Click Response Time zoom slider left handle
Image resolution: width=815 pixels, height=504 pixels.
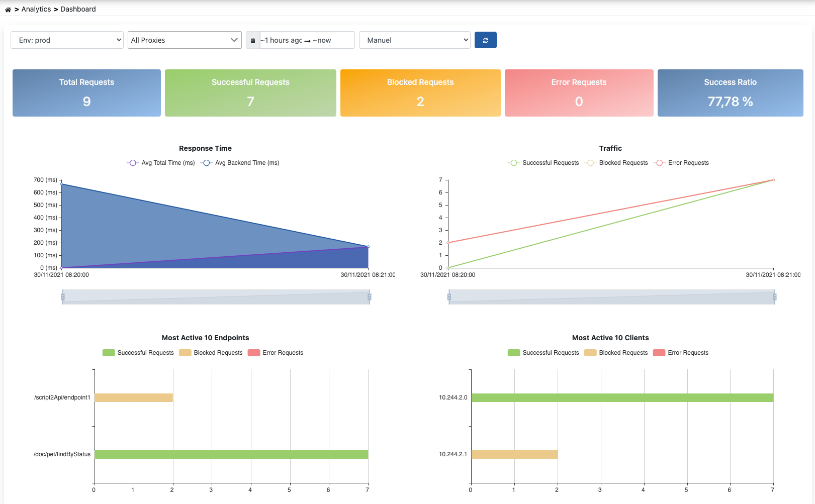pyautogui.click(x=63, y=297)
